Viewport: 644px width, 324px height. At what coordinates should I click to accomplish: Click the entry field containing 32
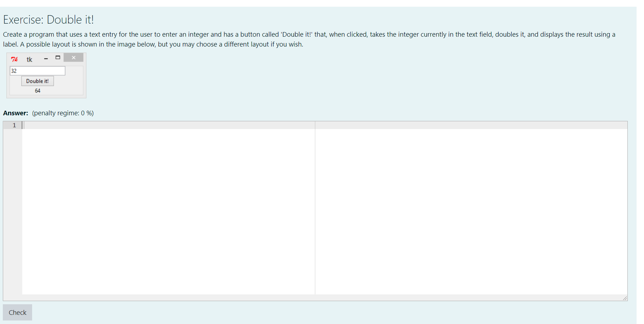37,71
